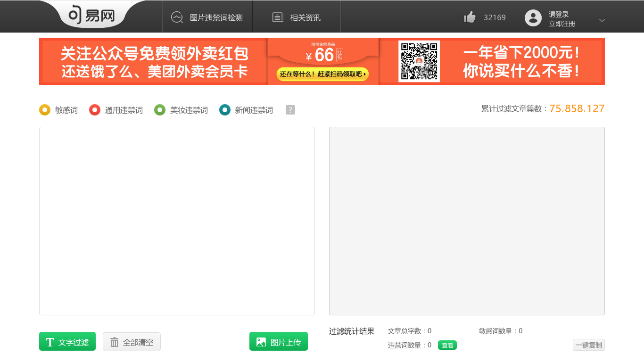
Task: Open the 相关资讯 menu item
Action: pos(305,18)
